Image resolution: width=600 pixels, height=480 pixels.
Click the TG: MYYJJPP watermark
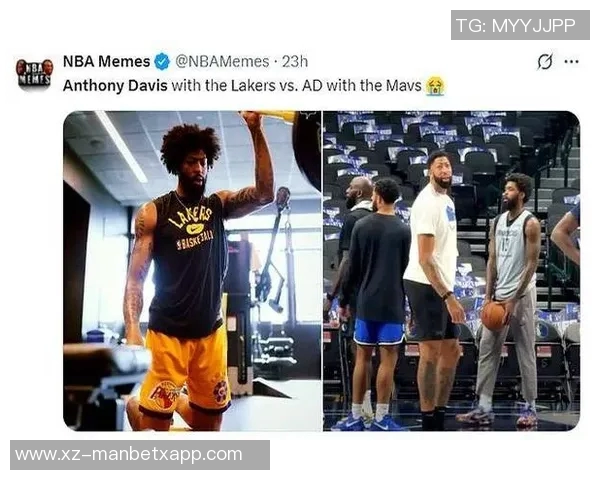(520, 25)
